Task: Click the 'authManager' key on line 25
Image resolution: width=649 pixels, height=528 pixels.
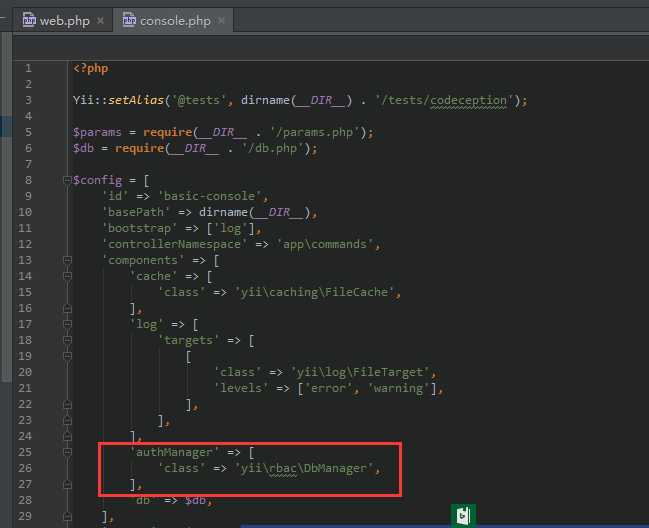Action: pyautogui.click(x=174, y=452)
